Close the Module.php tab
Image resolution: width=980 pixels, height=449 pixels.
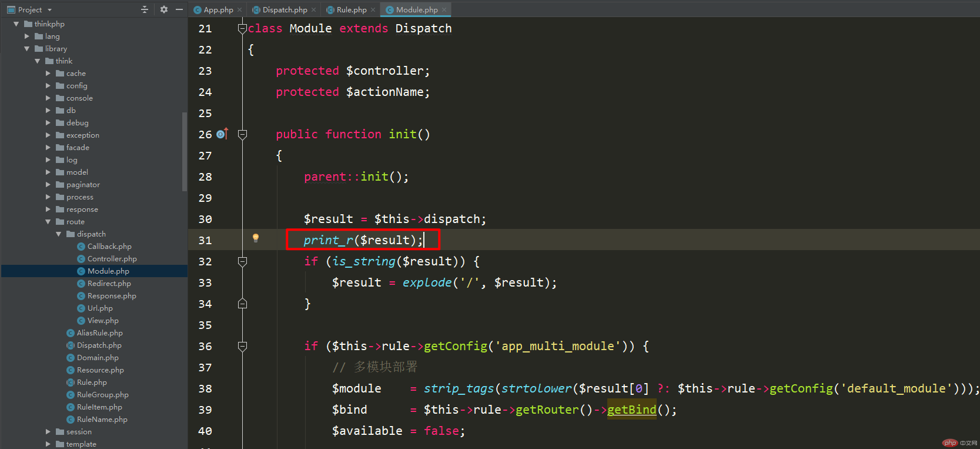(x=444, y=10)
